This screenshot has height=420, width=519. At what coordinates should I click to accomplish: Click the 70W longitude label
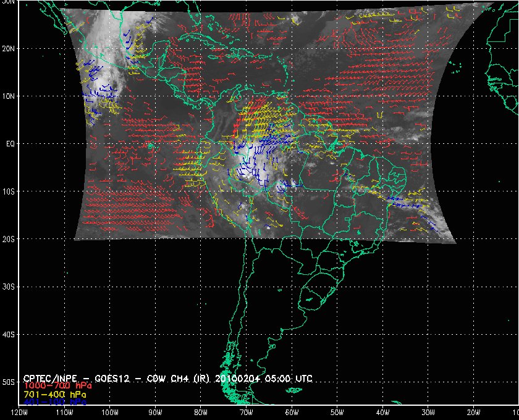(x=247, y=413)
